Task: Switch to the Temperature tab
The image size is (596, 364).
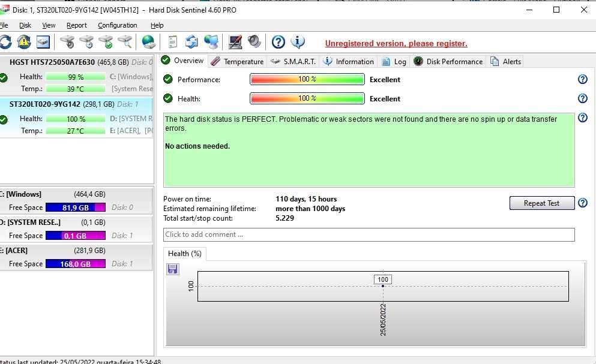Action: [237, 62]
